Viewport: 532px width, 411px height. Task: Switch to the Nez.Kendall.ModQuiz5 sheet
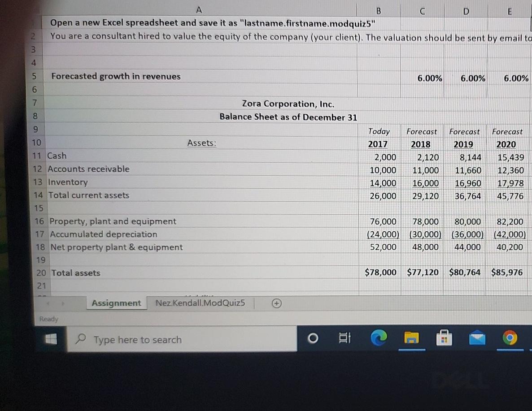(201, 303)
